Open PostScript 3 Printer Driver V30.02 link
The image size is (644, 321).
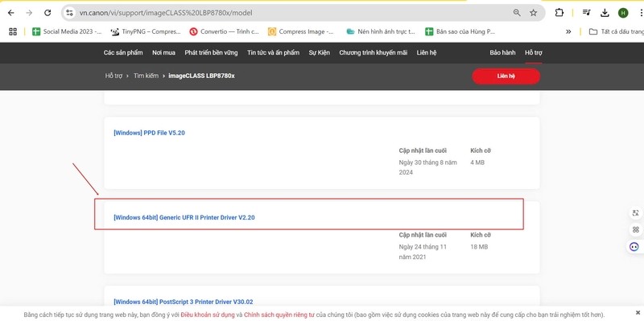coord(184,302)
